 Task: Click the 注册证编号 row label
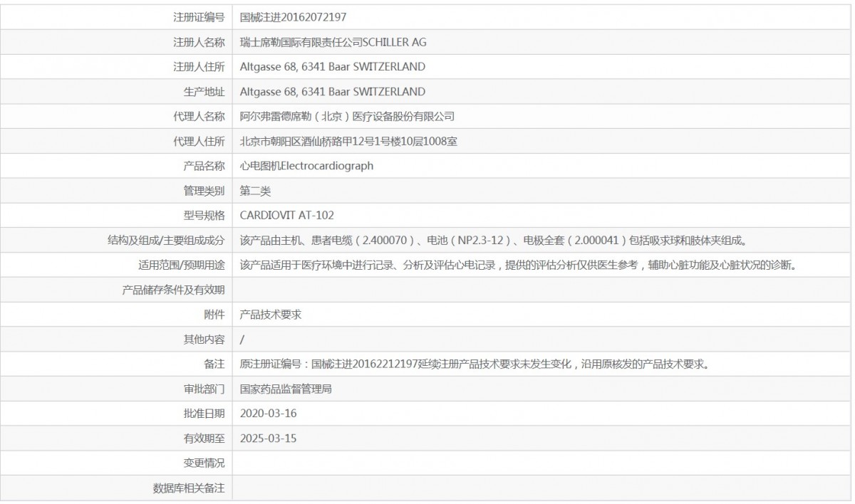199,17
